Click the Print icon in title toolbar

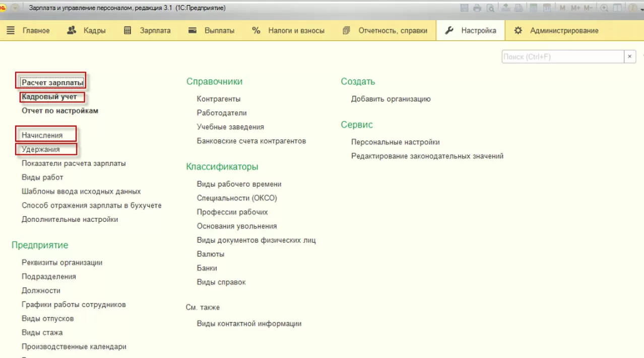click(477, 8)
